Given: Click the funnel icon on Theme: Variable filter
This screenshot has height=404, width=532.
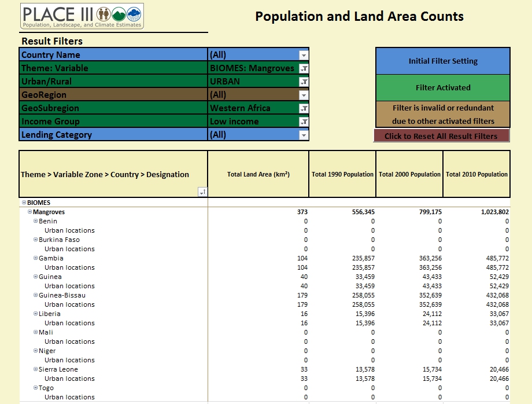Looking at the screenshot, I should coord(303,68).
